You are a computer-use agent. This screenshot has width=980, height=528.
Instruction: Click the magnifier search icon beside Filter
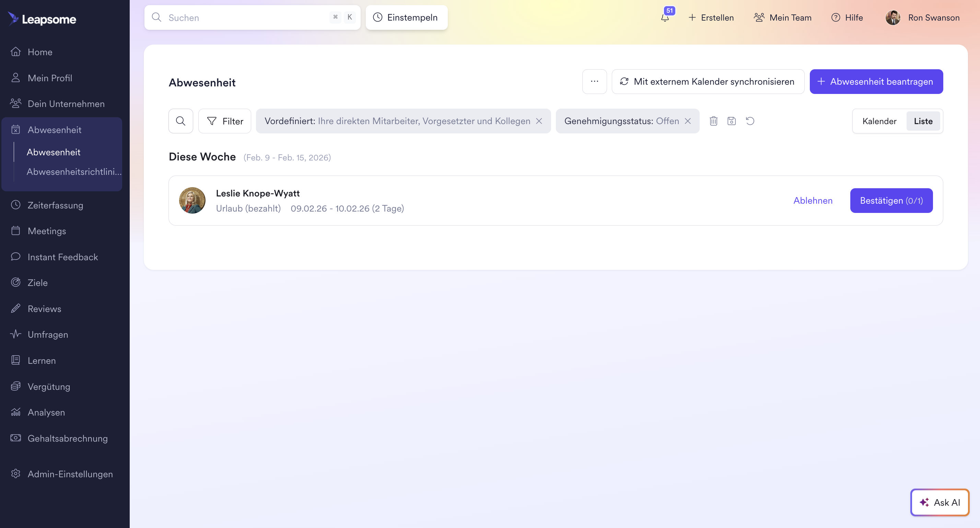[181, 121]
